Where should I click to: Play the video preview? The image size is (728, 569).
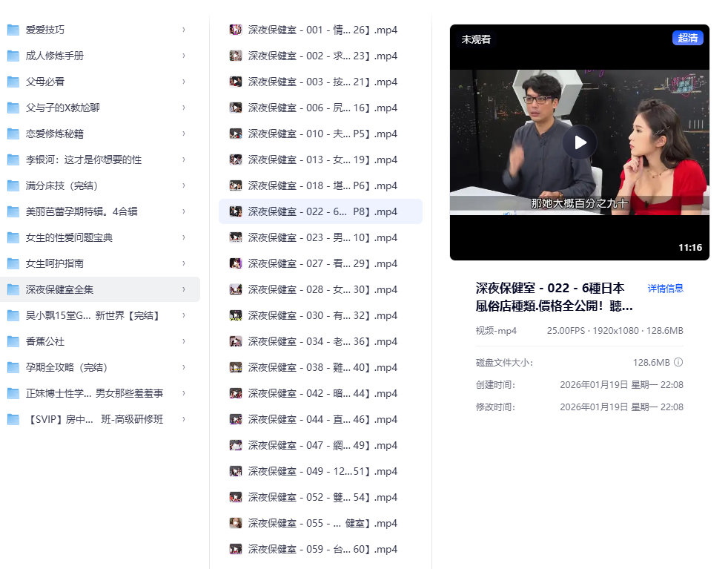579,142
